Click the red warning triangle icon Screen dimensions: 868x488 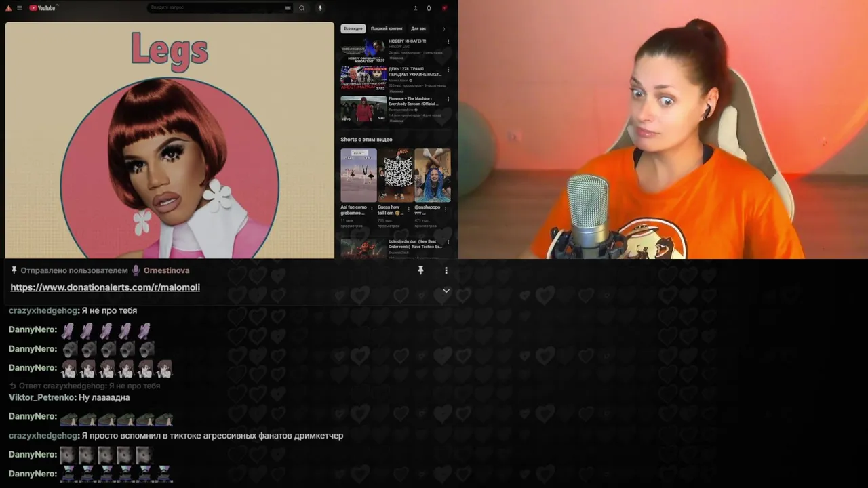[9, 8]
